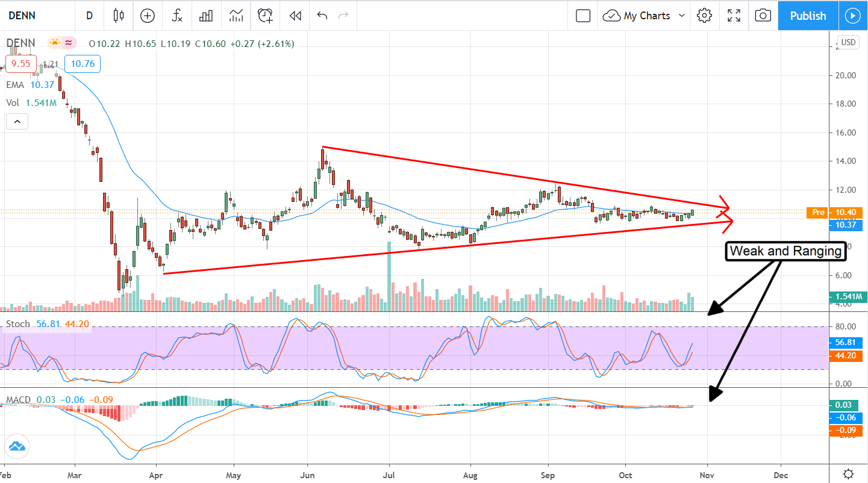868x483 pixels.
Task: Open the indicator templates icon
Action: 236,16
